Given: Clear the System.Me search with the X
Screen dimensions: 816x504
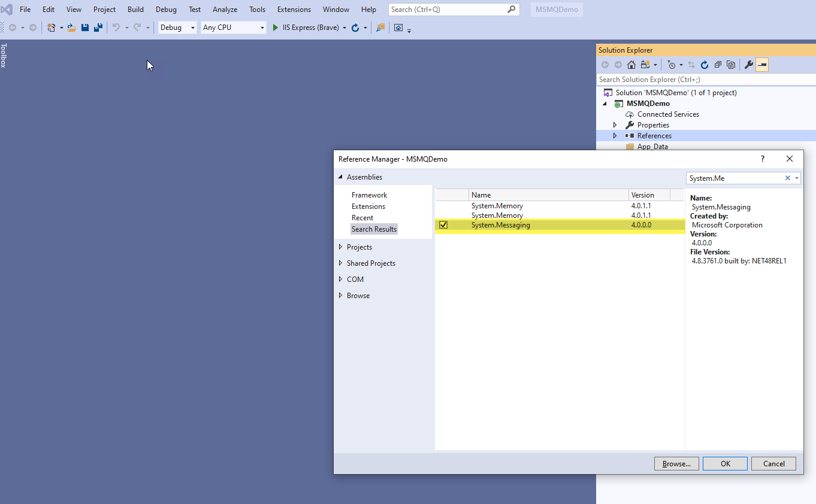Looking at the screenshot, I should [x=787, y=178].
